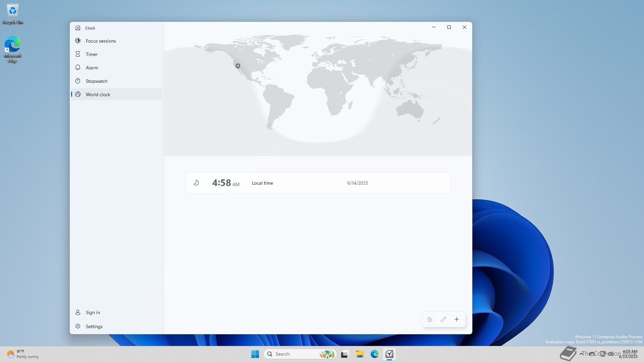
Task: Maximize the Clock window
Action: (x=449, y=27)
